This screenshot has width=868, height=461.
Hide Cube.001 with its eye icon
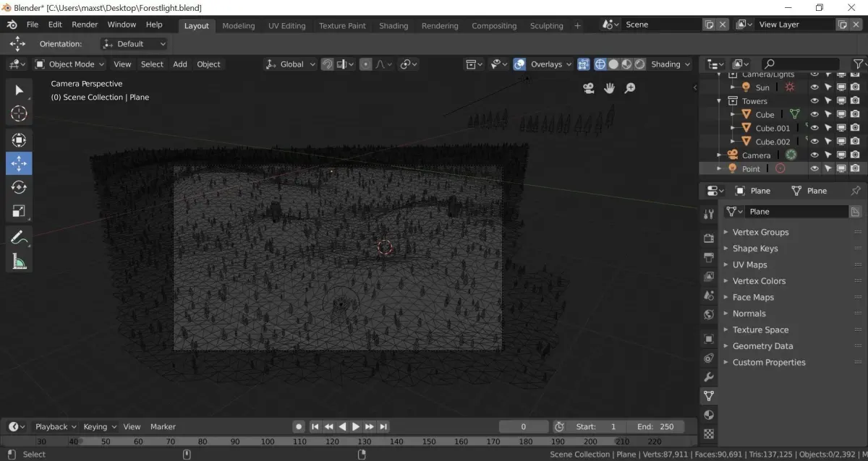point(814,128)
